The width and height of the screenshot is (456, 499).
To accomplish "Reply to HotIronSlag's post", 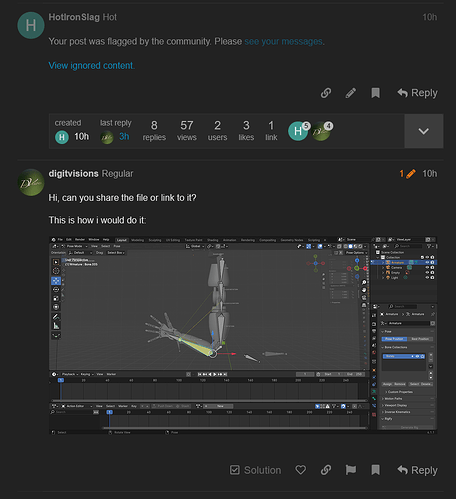I will (417, 93).
